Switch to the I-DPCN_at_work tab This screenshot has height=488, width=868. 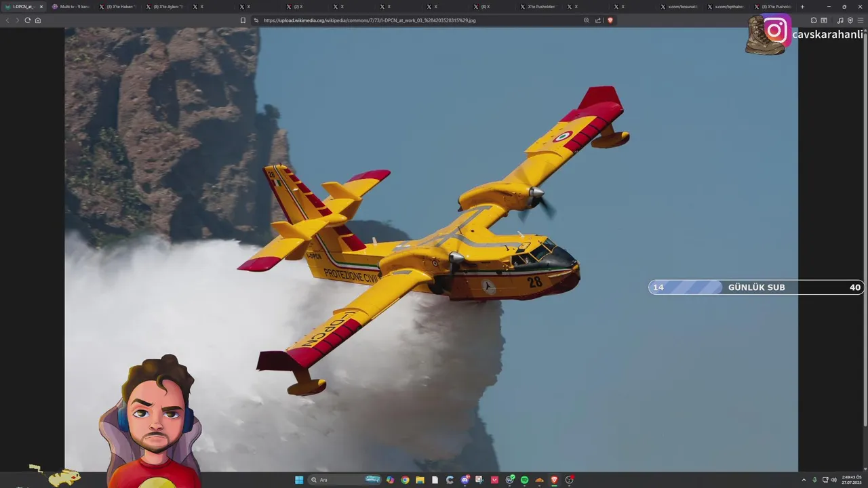coord(23,7)
